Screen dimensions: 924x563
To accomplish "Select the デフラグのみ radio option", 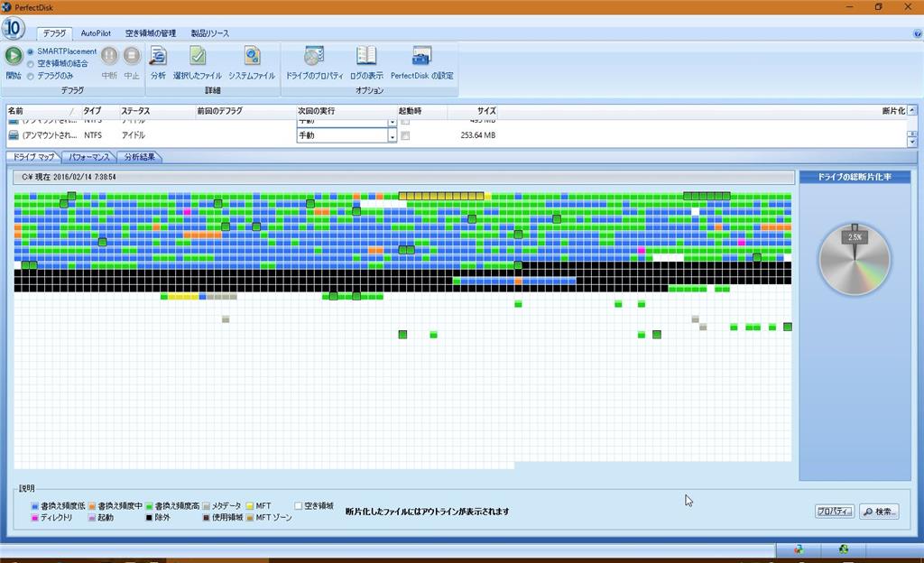I will [x=30, y=76].
